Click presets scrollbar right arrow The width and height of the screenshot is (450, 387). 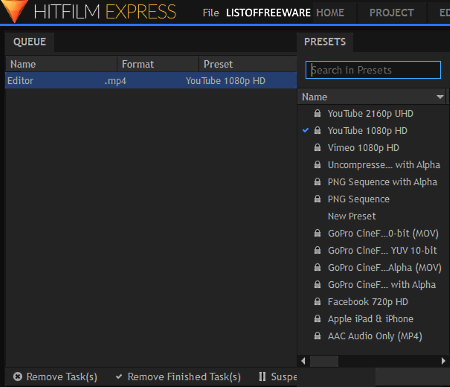click(x=443, y=361)
